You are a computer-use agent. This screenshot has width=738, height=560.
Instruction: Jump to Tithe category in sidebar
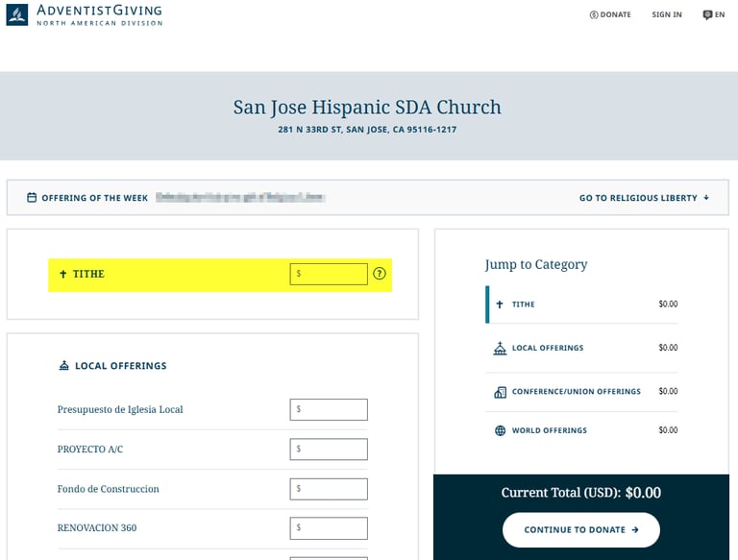click(x=581, y=304)
